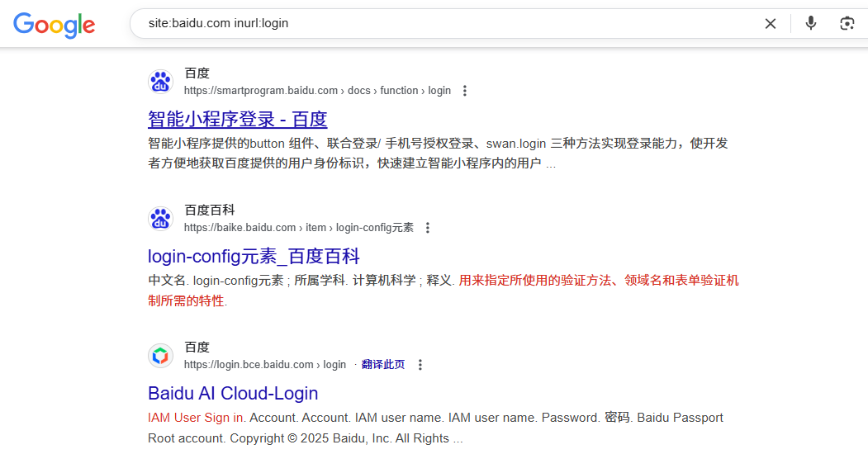Click 翻译此页 translate this page link

tap(383, 365)
